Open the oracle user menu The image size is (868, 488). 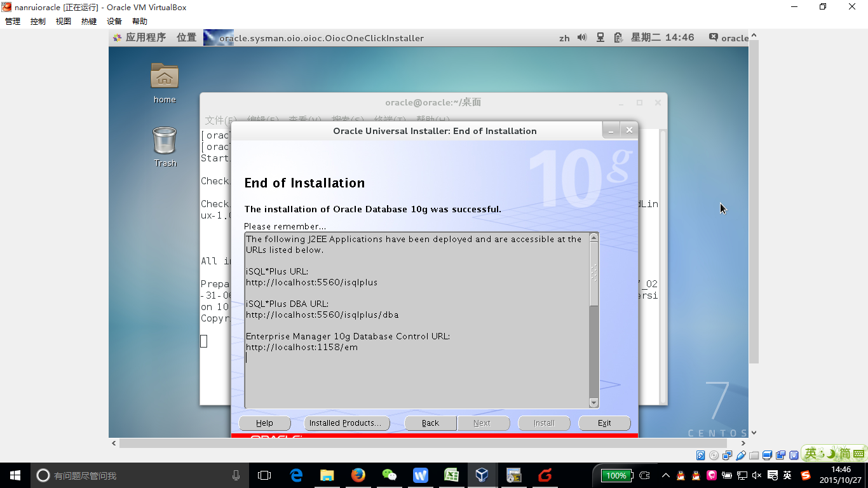[729, 37]
